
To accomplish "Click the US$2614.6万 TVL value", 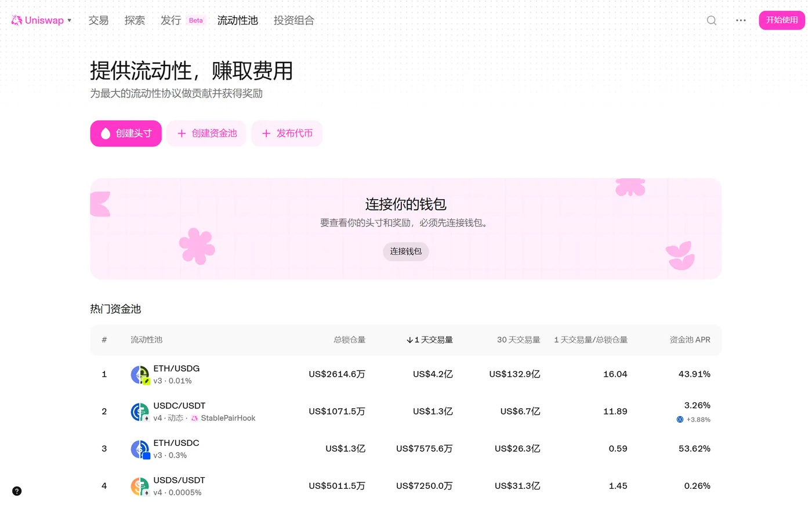I will tap(337, 374).
